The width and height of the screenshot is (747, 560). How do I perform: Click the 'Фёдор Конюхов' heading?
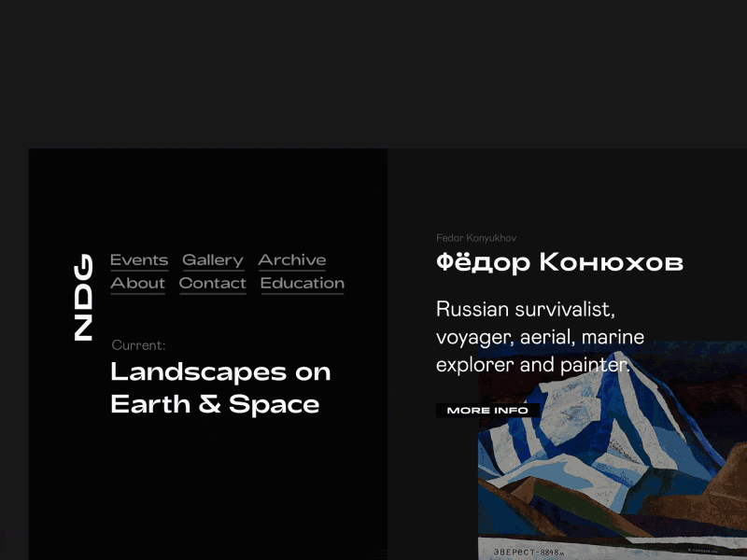(x=559, y=263)
